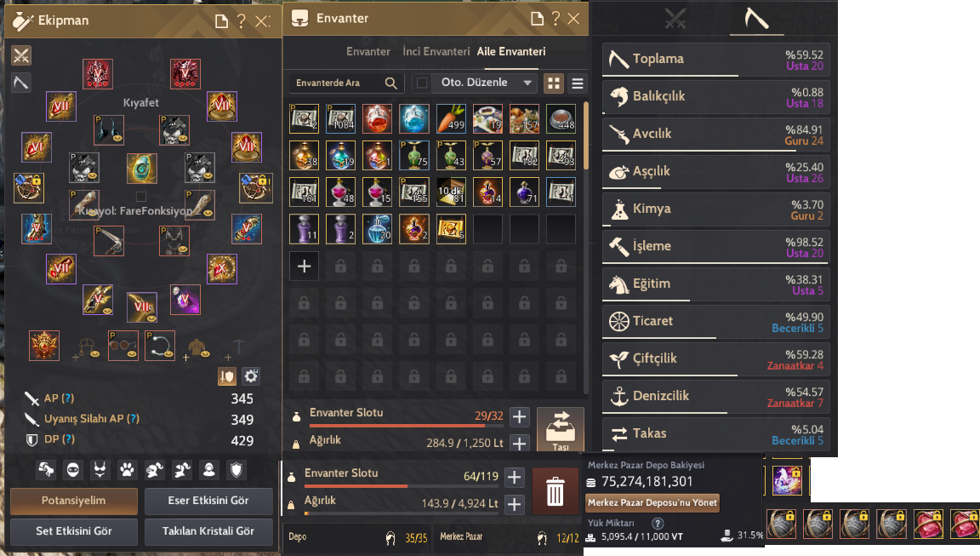Click Merkez Pazar Deposu'nu Yönet button
The width and height of the screenshot is (980, 556).
[652, 503]
